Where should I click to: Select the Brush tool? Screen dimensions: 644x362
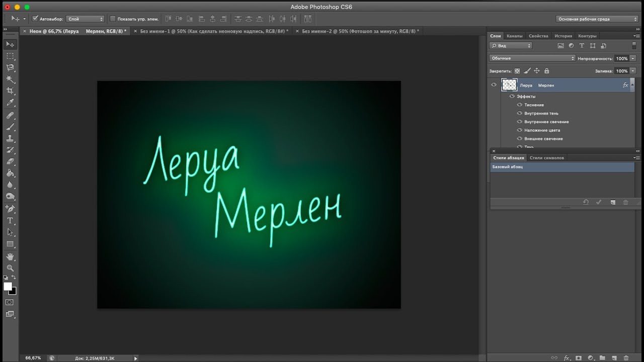click(10, 127)
